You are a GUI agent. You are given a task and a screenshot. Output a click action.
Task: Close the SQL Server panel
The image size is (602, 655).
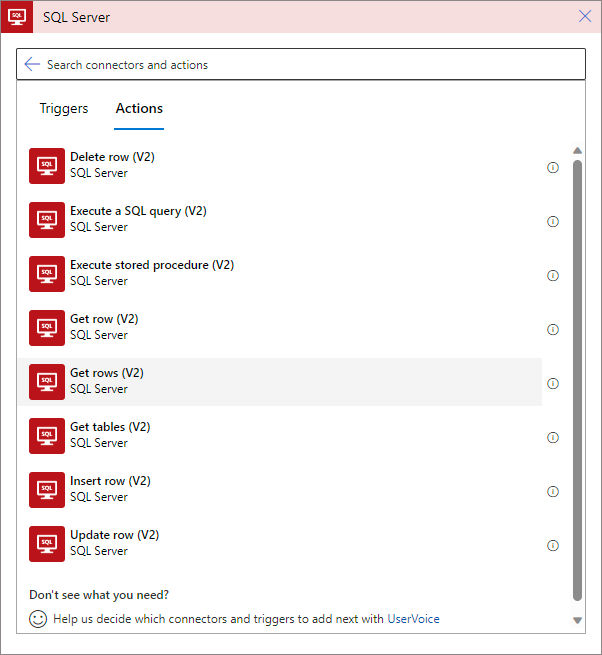coord(585,16)
